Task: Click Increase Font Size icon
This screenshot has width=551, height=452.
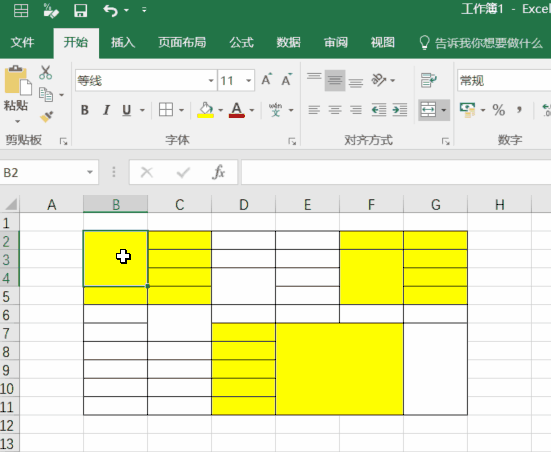Action: (267, 79)
